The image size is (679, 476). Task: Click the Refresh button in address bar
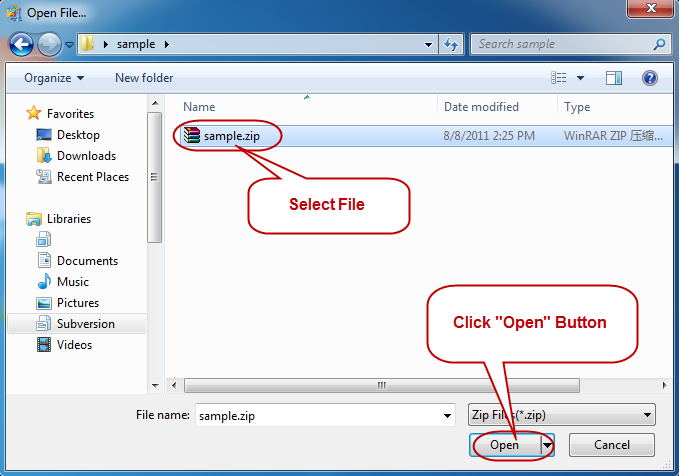point(451,44)
